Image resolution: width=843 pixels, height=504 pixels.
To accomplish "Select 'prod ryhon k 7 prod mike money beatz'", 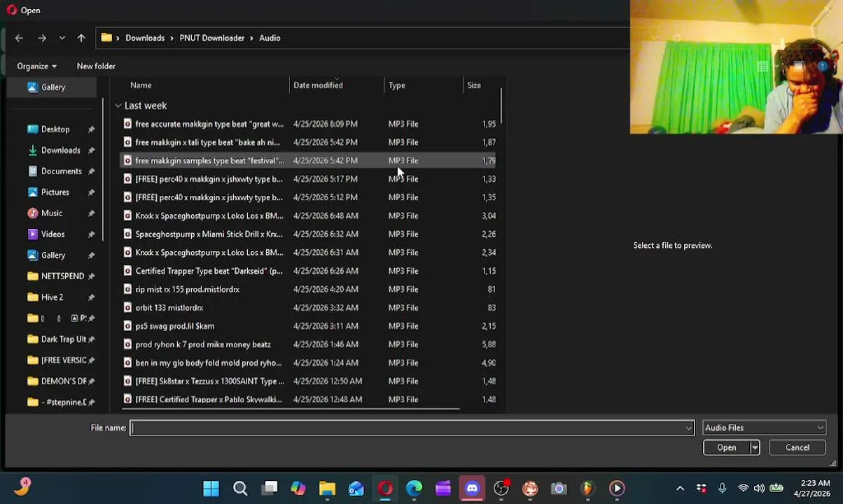I will point(308,344).
